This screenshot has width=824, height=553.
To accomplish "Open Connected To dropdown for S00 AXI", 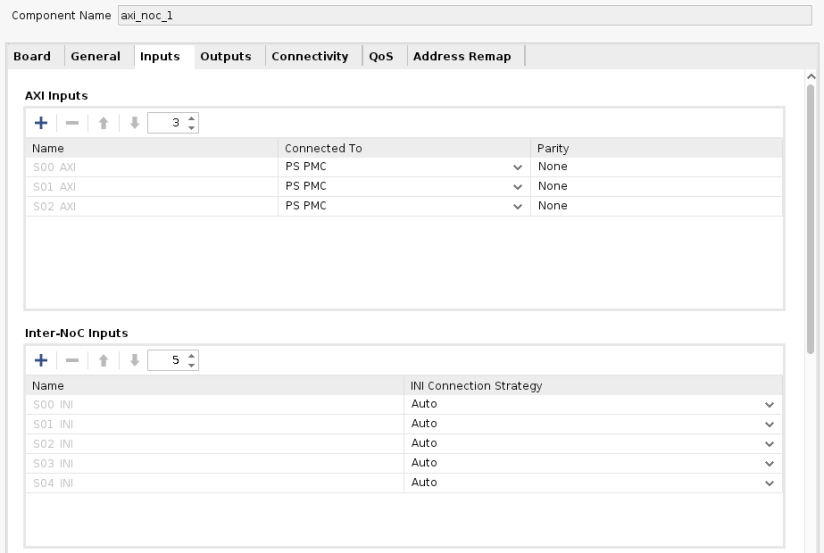I will click(517, 167).
